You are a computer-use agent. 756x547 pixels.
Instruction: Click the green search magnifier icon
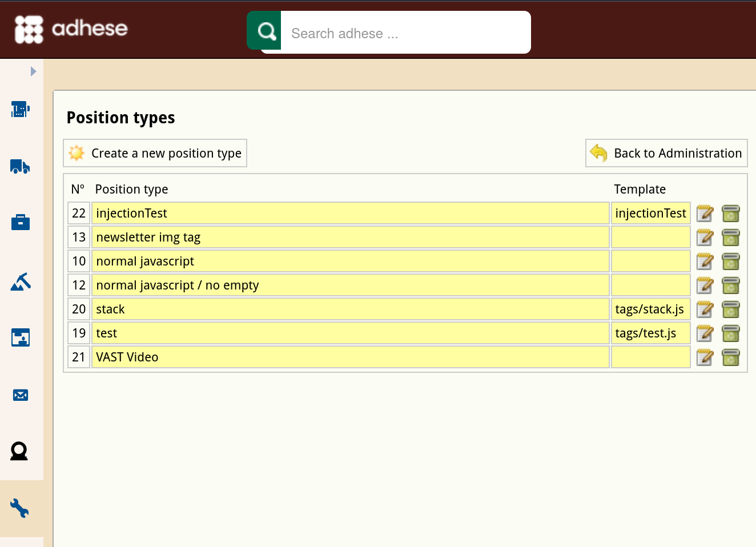tap(265, 30)
